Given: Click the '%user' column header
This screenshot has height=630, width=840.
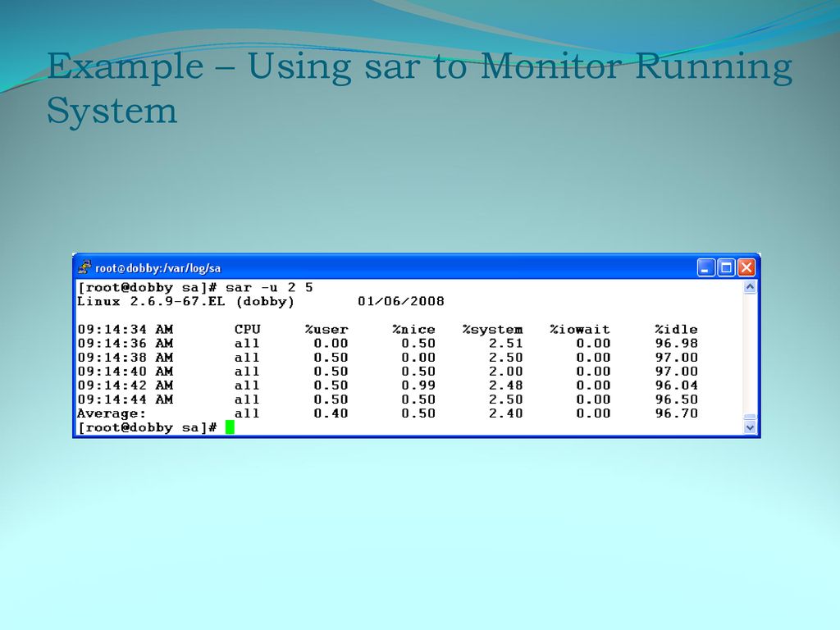Looking at the screenshot, I should coord(326,330).
